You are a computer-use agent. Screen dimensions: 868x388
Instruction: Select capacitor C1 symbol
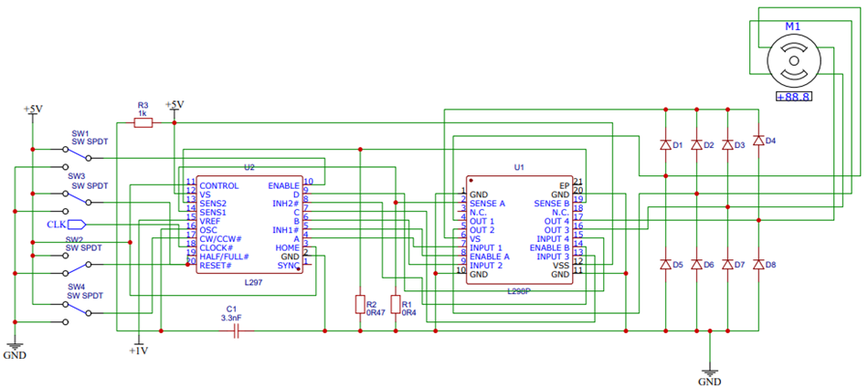[236, 331]
